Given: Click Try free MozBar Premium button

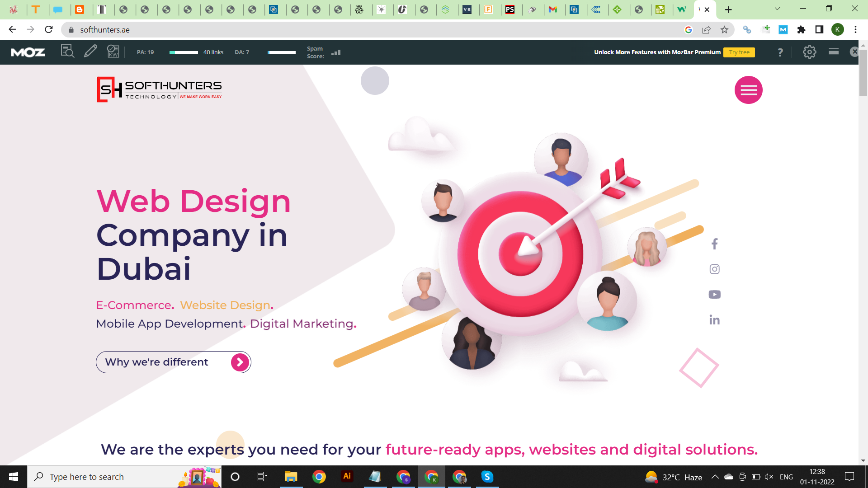Looking at the screenshot, I should coord(739,52).
